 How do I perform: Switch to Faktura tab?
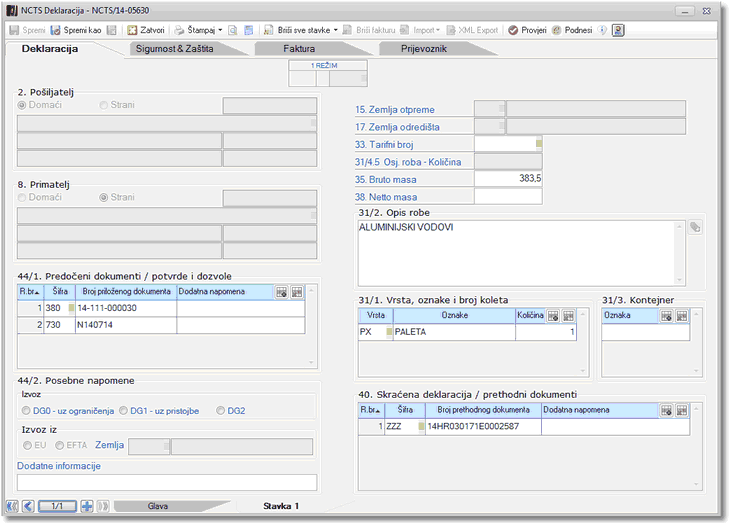(x=299, y=49)
